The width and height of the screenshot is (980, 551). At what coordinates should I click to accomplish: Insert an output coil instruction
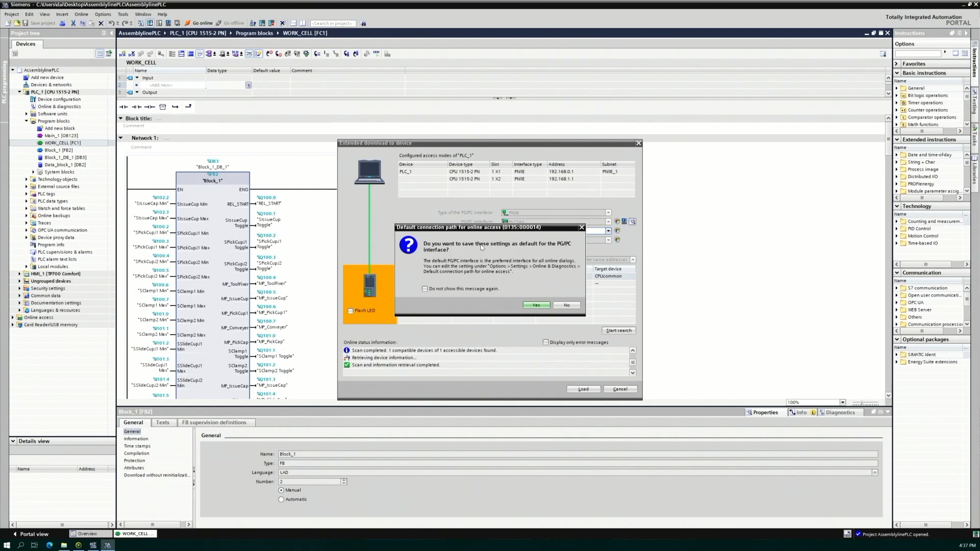click(x=150, y=107)
